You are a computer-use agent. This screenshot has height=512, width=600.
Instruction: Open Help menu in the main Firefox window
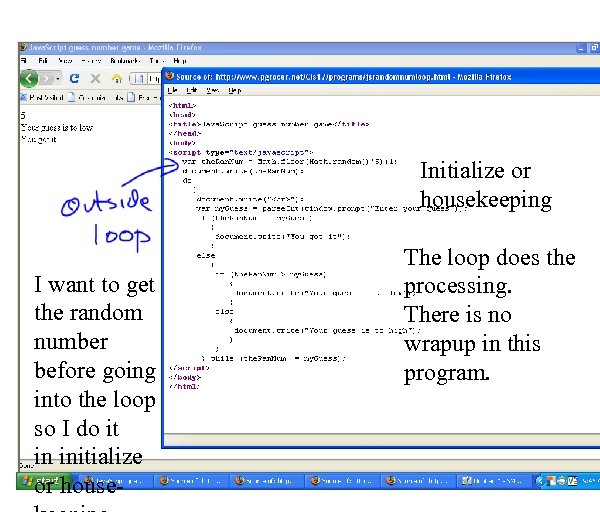(180, 60)
